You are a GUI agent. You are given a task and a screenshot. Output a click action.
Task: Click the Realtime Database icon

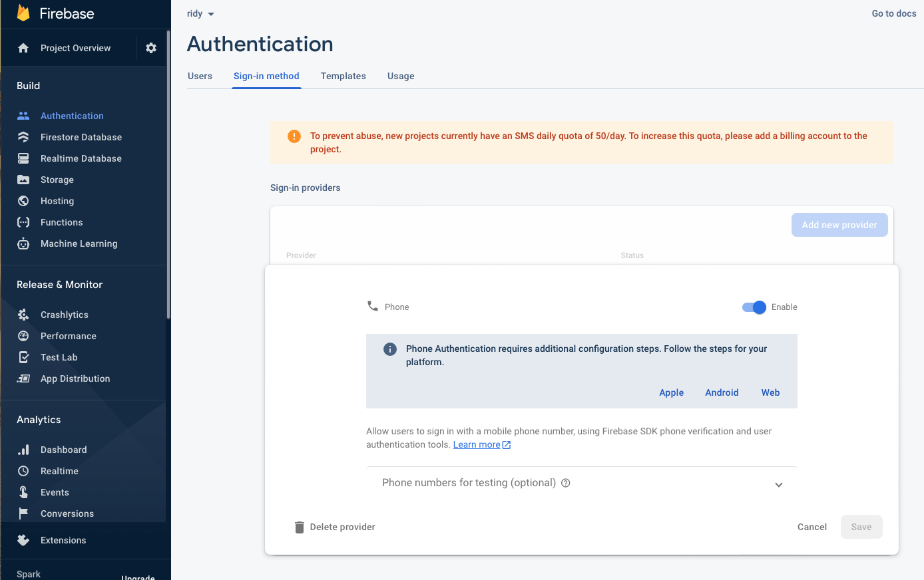[x=23, y=158]
